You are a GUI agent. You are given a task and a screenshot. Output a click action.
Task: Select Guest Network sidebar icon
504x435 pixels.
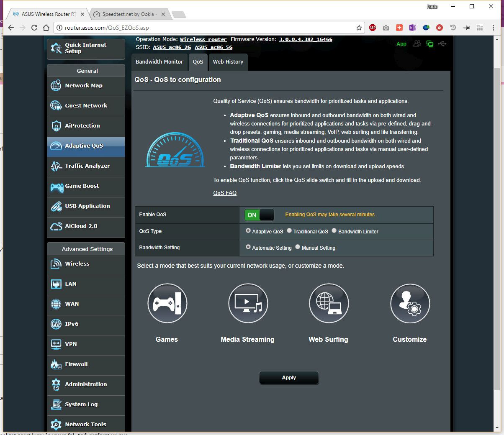pyautogui.click(x=56, y=105)
